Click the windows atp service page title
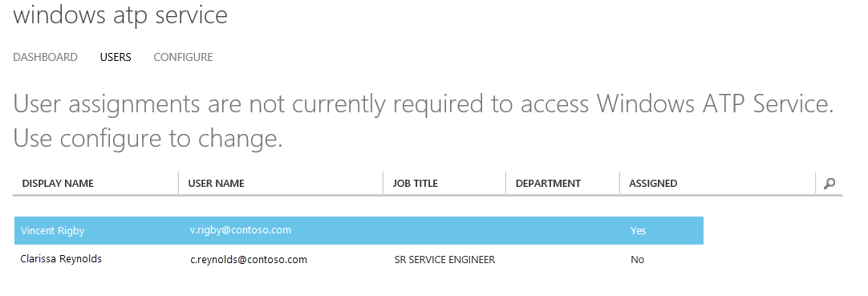 [x=120, y=15]
